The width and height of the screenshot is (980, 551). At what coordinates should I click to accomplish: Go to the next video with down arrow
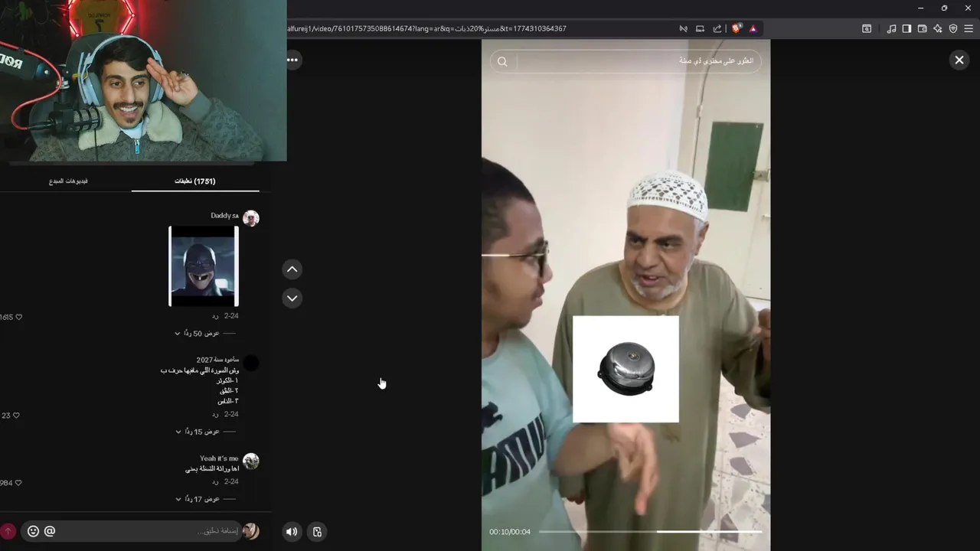(x=292, y=298)
